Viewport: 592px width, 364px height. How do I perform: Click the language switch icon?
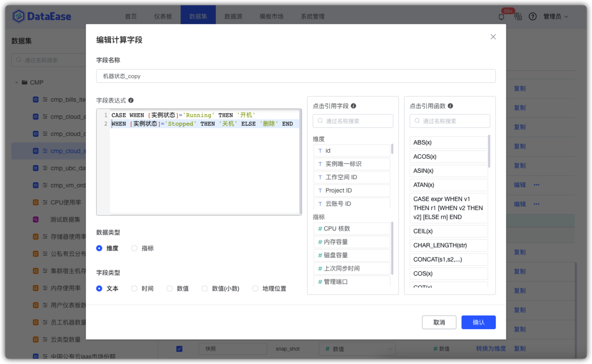coord(518,16)
